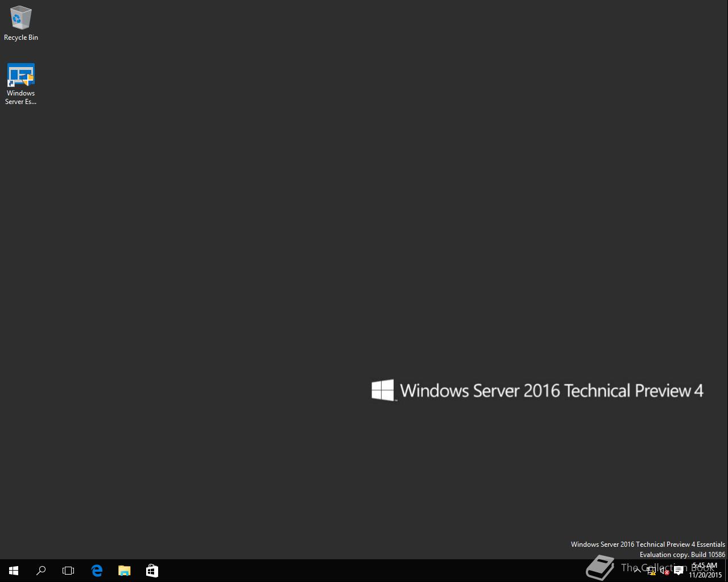
Task: Open the clock showing 5:45 AM
Action: coord(705,571)
